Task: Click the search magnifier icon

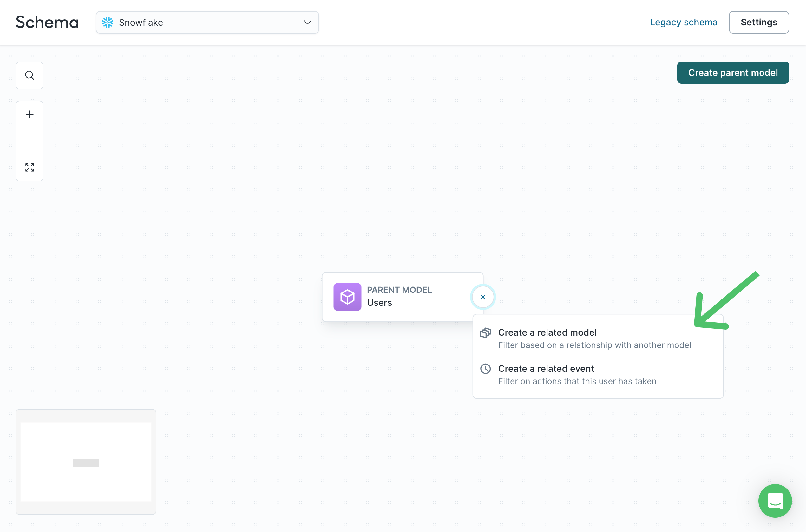Action: click(x=30, y=76)
